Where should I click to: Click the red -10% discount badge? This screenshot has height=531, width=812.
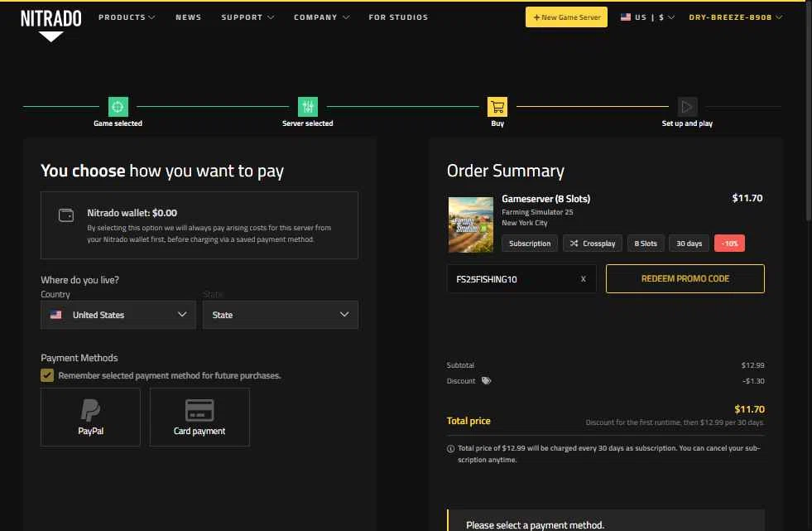729,244
